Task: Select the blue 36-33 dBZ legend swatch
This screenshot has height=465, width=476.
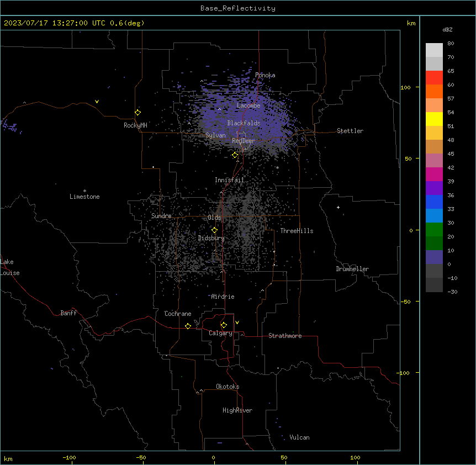Action: point(434,202)
